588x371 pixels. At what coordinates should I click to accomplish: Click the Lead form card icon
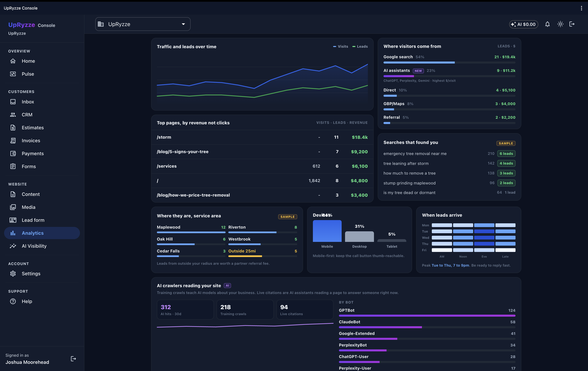pos(13,220)
